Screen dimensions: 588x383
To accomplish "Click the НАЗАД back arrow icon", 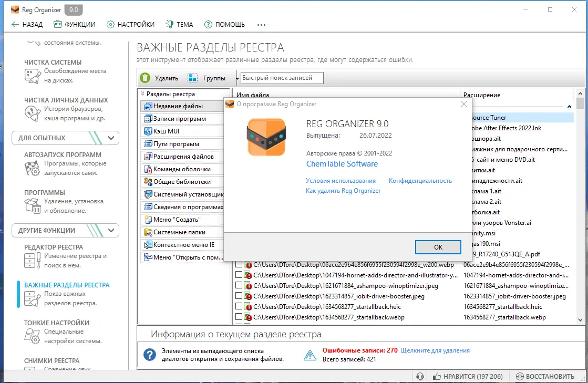I will (x=15, y=24).
